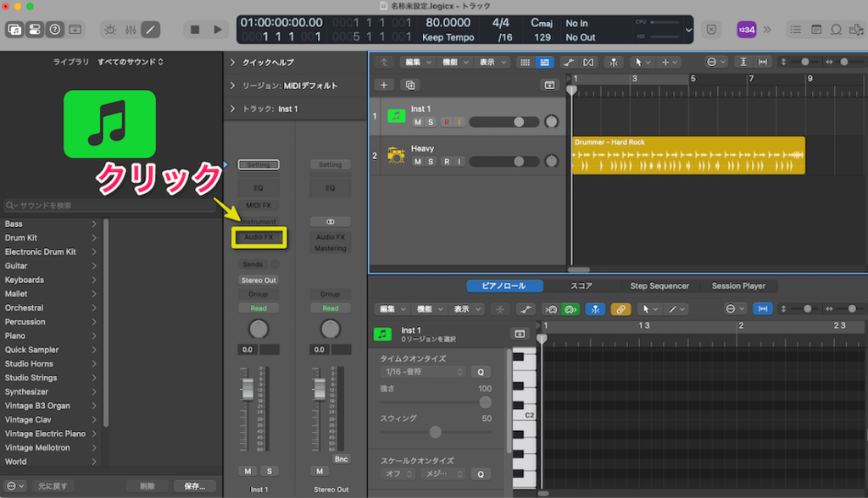This screenshot has height=498, width=868.
Task: Click the サウンドを検索 search field
Action: pyautogui.click(x=109, y=206)
